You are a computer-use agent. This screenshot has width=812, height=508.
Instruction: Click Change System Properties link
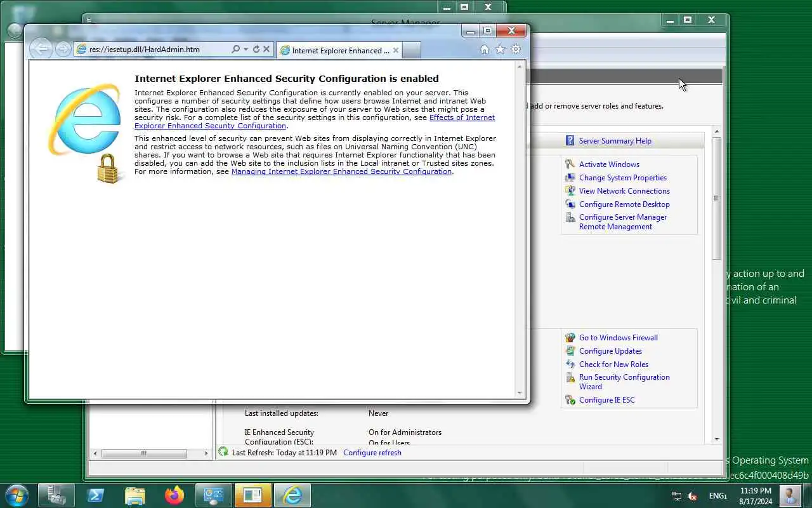(623, 178)
